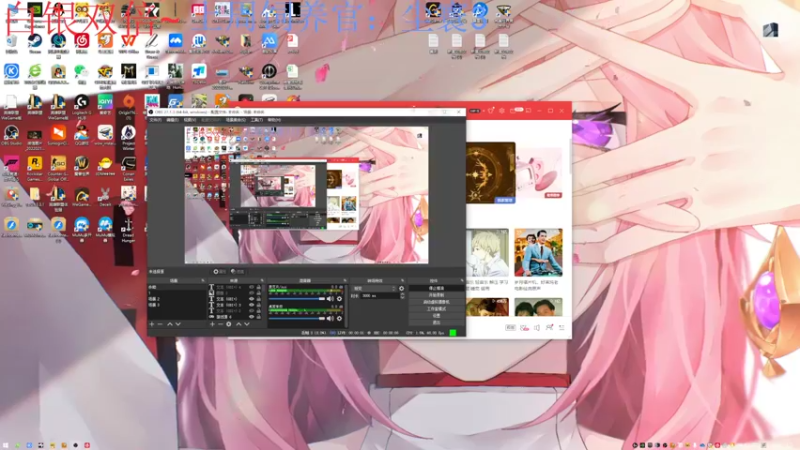Toggle eye on the display capture source
The image size is (800, 450).
pyautogui.click(x=252, y=317)
